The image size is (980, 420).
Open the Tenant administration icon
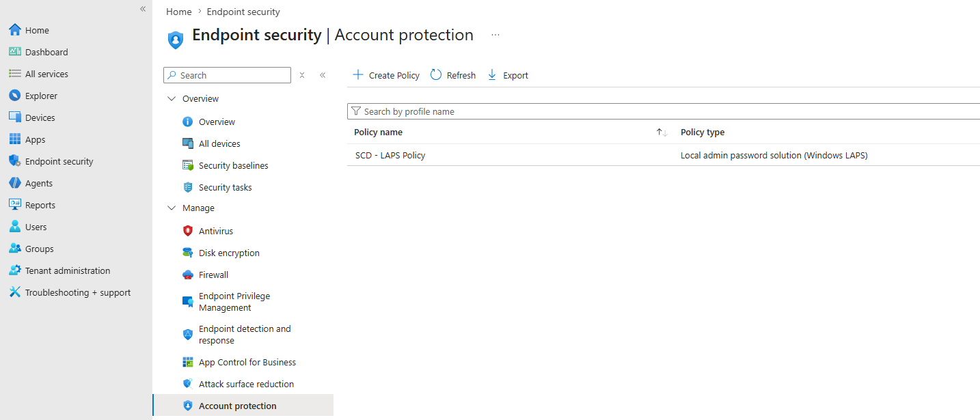pos(14,270)
